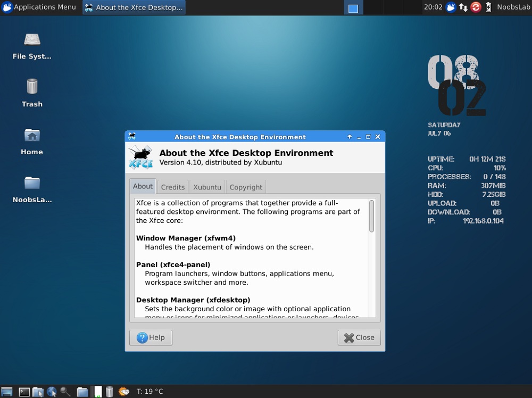This screenshot has width=532, height=398.
Task: Switch to the second workspace in pager
Action: [x=374, y=7]
